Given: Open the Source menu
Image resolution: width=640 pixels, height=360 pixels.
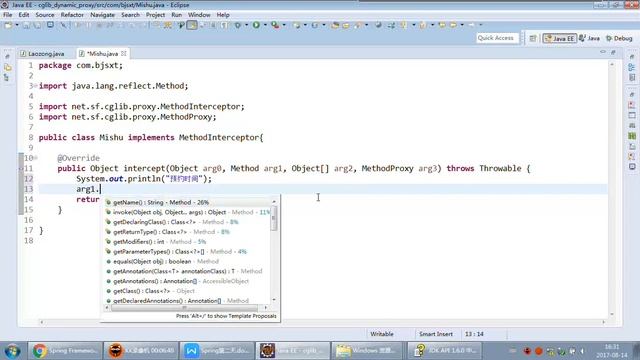Looking at the screenshot, I should pos(45,15).
